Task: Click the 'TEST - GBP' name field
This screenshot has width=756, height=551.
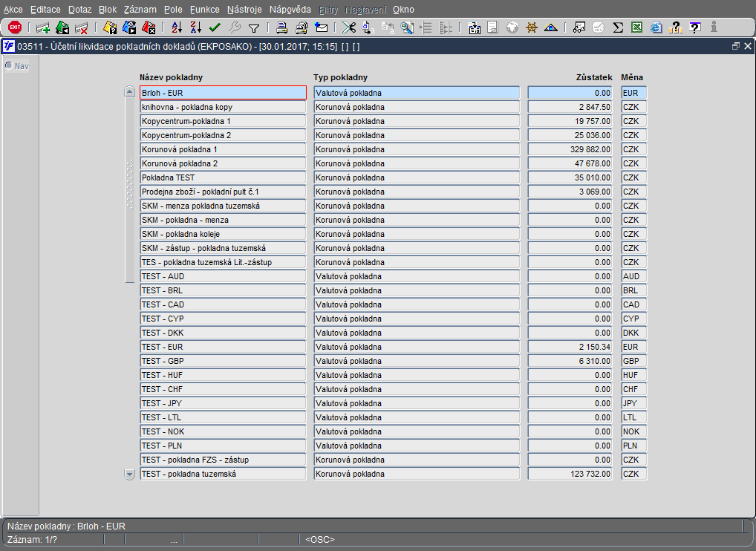Action: click(x=223, y=361)
